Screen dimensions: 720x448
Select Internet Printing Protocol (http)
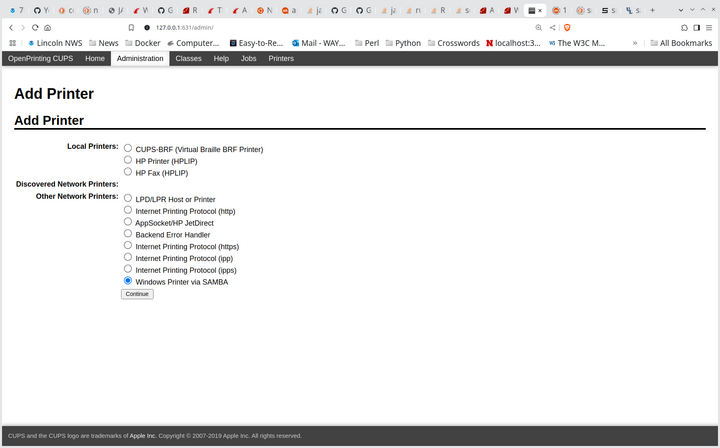pyautogui.click(x=128, y=210)
